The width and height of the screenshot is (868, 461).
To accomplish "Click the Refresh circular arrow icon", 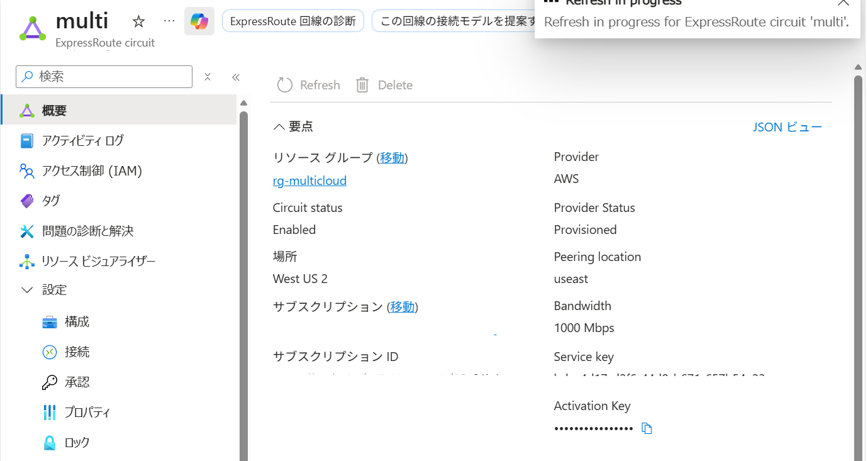I will (285, 85).
